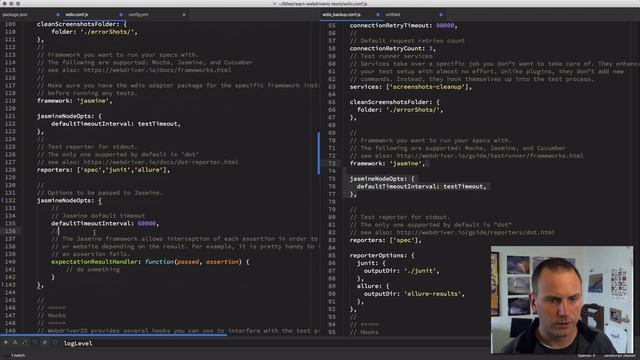Close the package.json tab via its dot
The height and width of the screenshot is (360, 640).
58,14
